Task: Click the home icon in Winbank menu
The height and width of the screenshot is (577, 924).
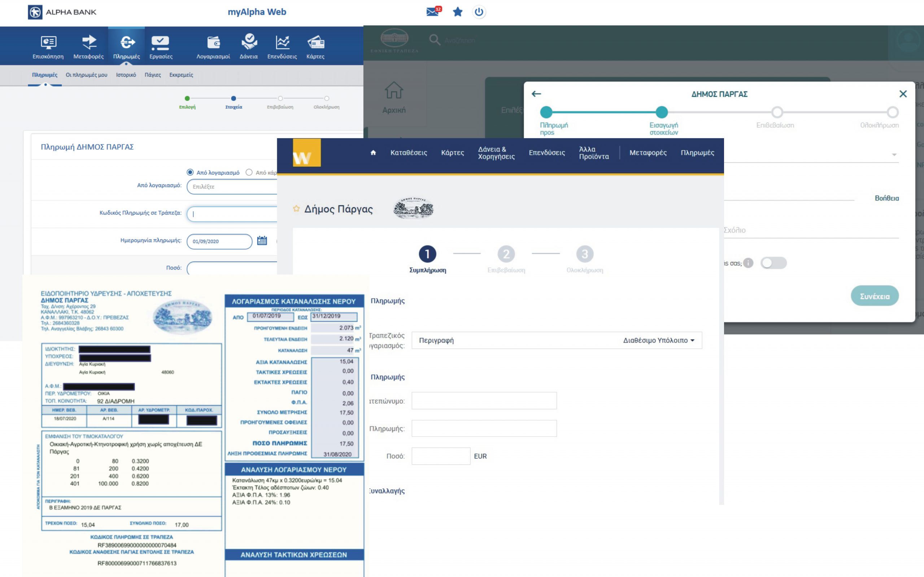Action: [373, 153]
